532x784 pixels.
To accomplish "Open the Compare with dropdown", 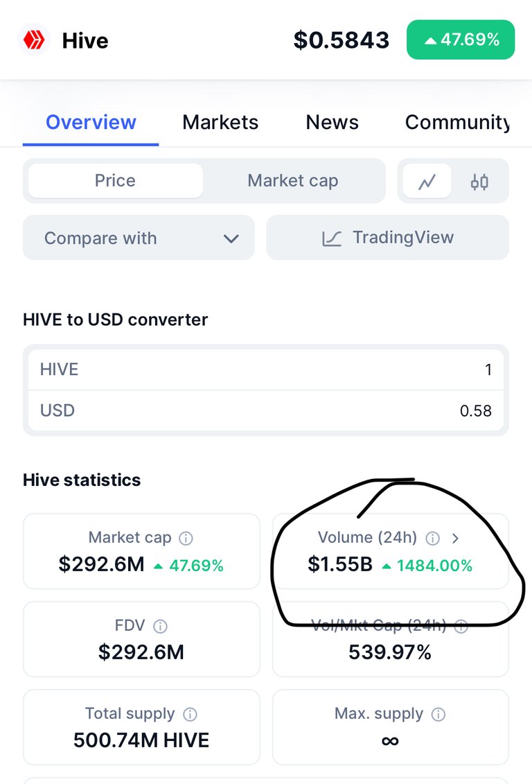I will (139, 238).
